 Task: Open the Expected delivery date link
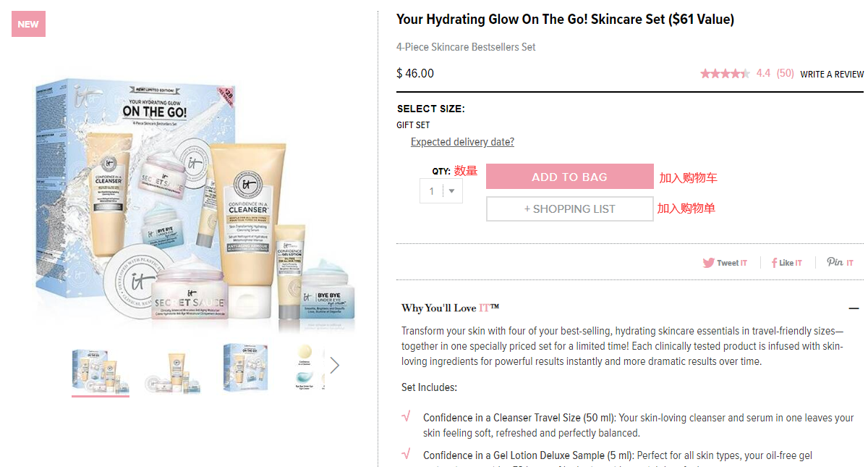click(x=462, y=142)
